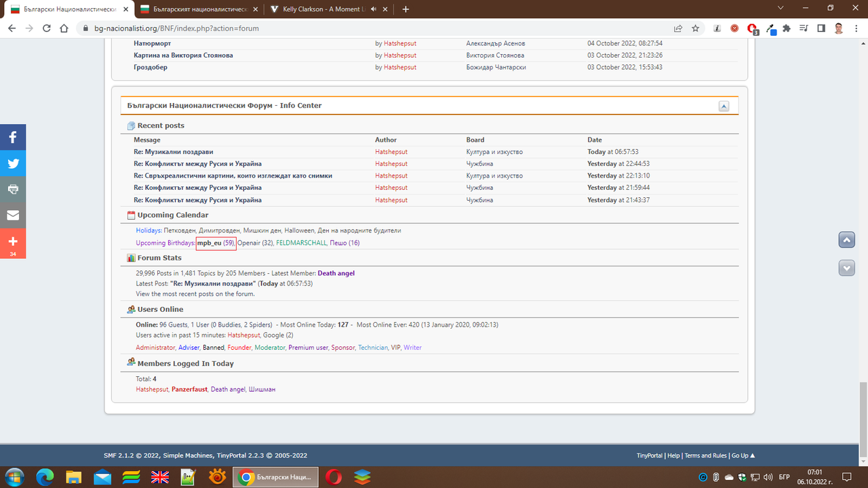Click Go Up link in footer
Viewport: 868px width, 488px height.
(x=743, y=455)
